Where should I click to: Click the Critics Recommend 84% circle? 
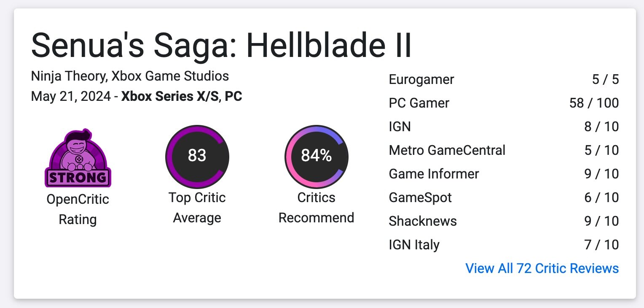pos(316,156)
